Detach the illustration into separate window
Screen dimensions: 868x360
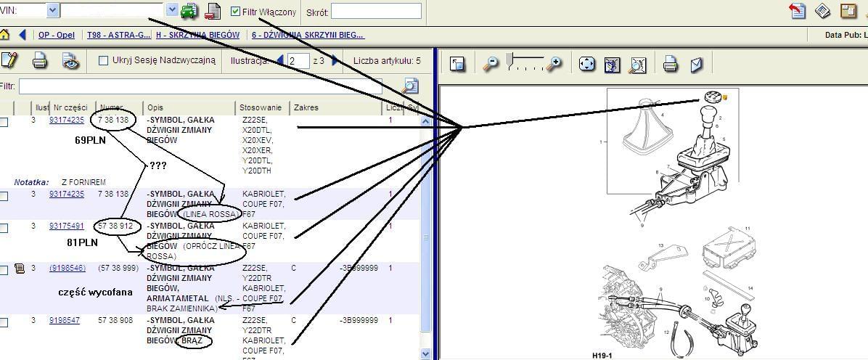coord(456,65)
